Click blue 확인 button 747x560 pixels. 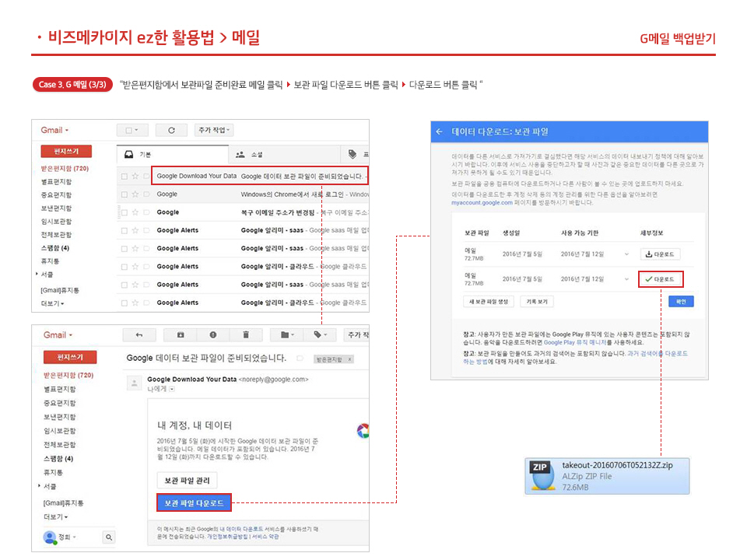pyautogui.click(x=681, y=302)
